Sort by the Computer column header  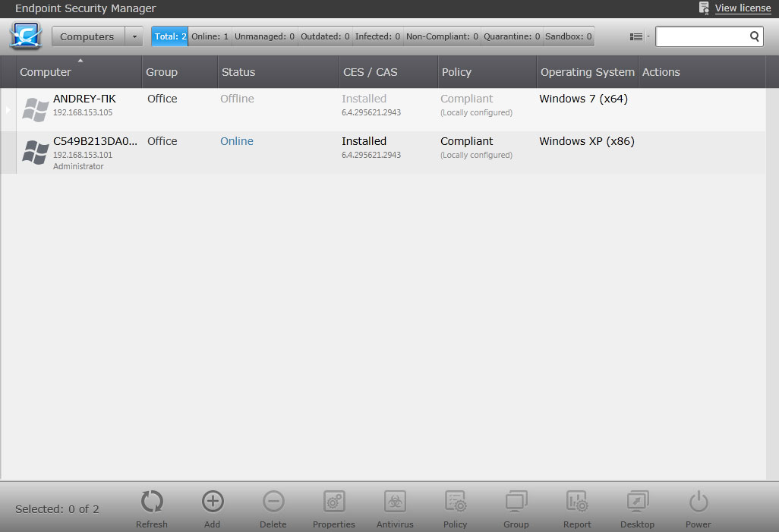(x=79, y=72)
